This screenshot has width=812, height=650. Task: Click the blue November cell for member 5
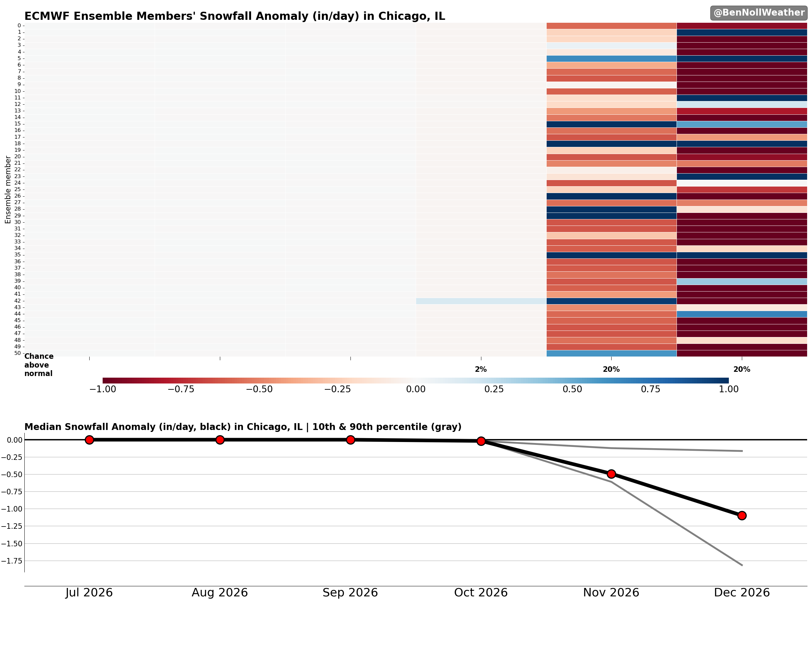pyautogui.click(x=611, y=59)
